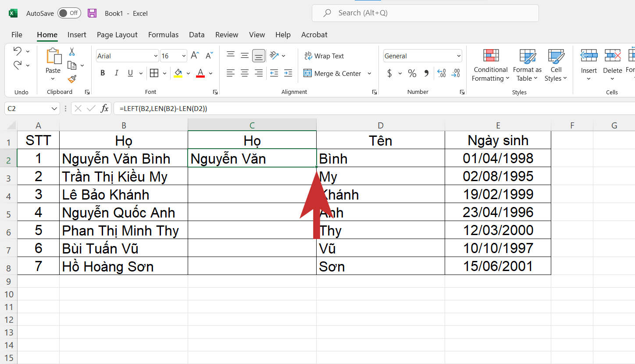Open Cell Styles gallery

pyautogui.click(x=556, y=65)
